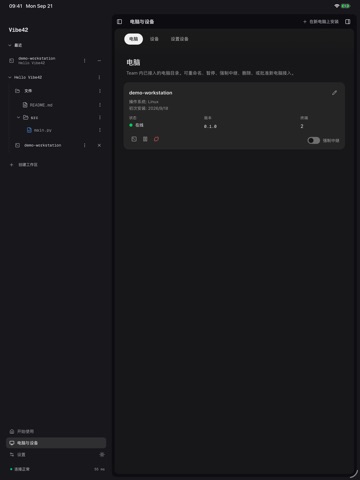Open more options for README.md
Viewport: 360px width, 480px height.
(100, 105)
